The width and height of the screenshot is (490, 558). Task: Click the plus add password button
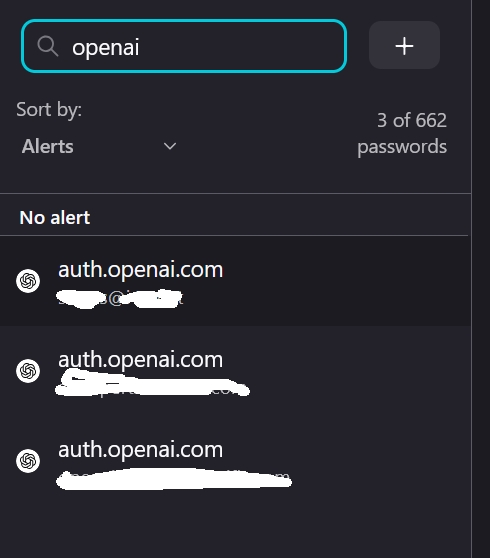click(404, 45)
